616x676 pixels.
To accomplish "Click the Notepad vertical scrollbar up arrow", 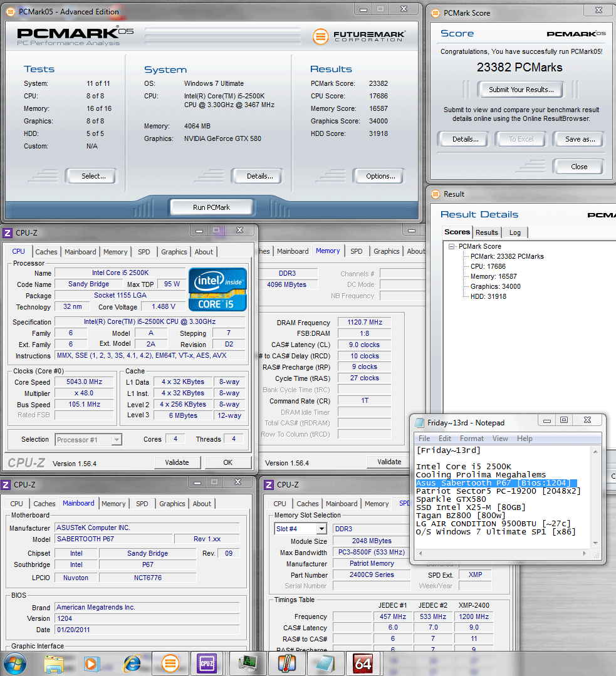I will click(595, 451).
